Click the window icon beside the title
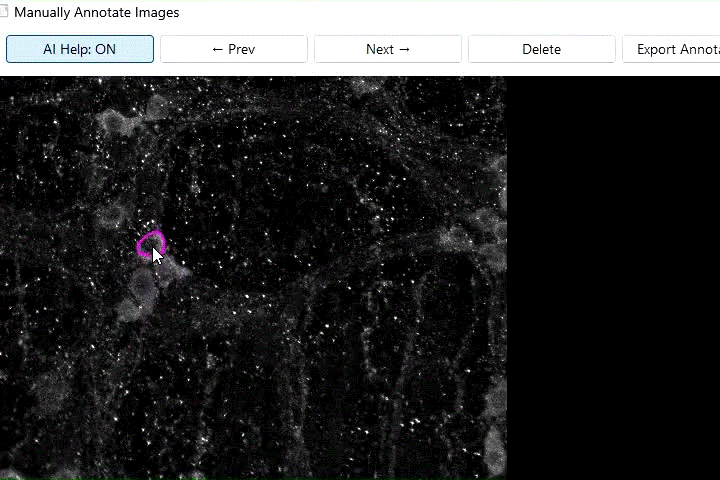Viewport: 720px width, 480px height. [4, 13]
